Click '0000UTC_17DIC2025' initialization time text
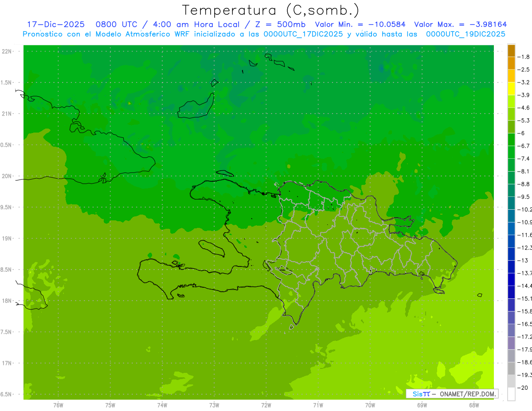The width and height of the screenshot is (532, 411). (x=303, y=34)
